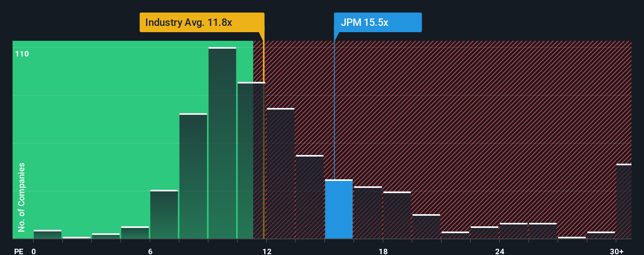Click the '12' x-axis tick label
Screen dimensions: 644x255
267,251
